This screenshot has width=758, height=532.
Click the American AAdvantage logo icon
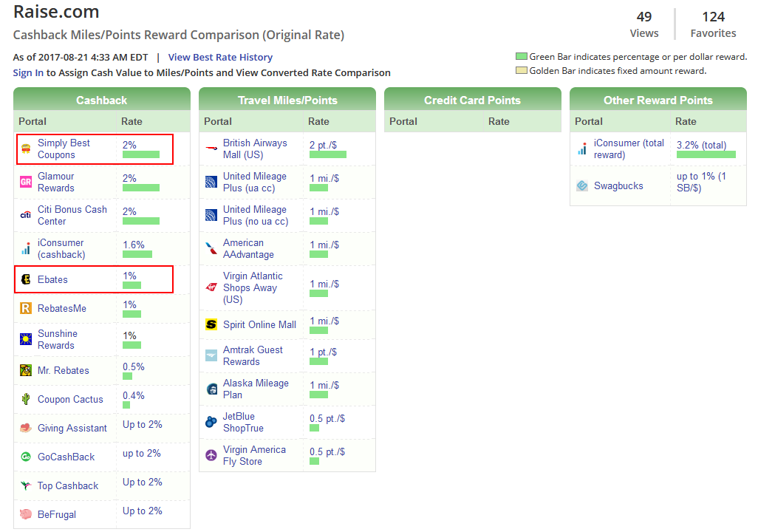coord(211,248)
